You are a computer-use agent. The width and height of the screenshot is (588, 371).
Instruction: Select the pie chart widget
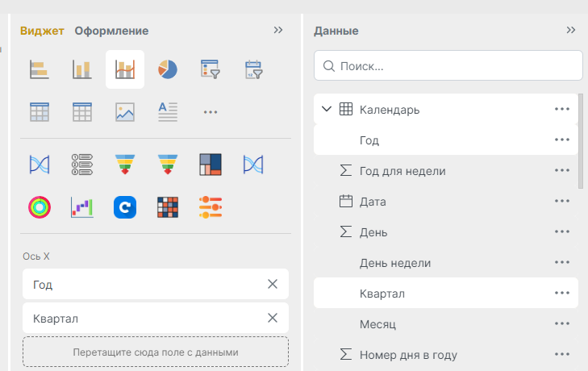click(168, 69)
